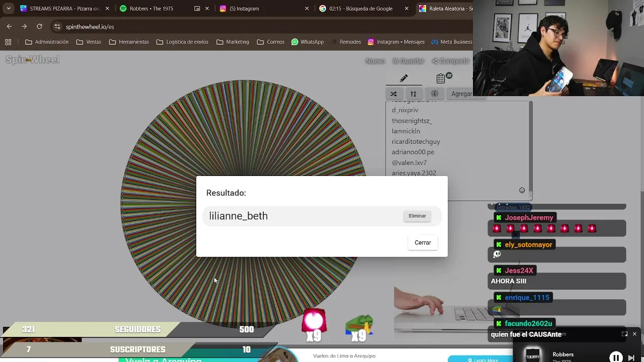This screenshot has width=644, height=362.
Task: Click the SpinWheel logo
Action: [32, 60]
